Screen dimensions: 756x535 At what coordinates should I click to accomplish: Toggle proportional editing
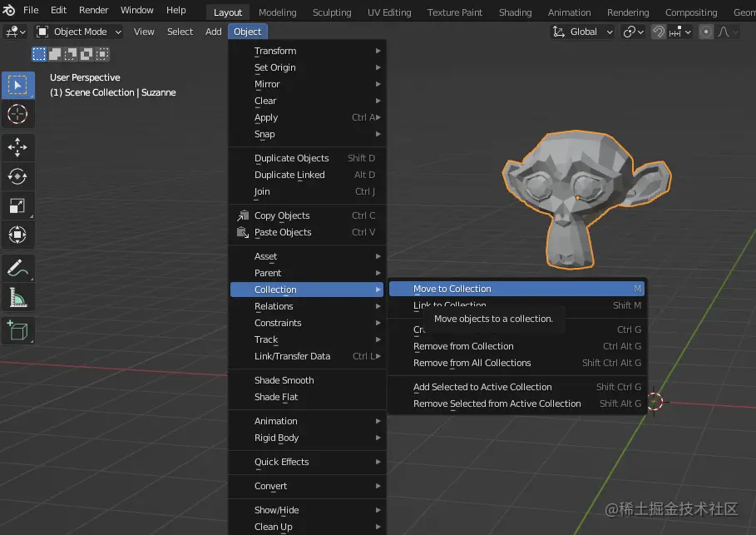tap(706, 32)
